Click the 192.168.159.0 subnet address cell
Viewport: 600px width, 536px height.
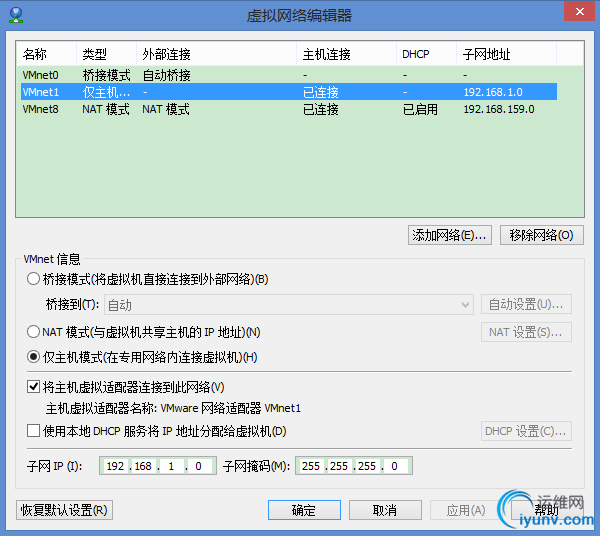499,109
